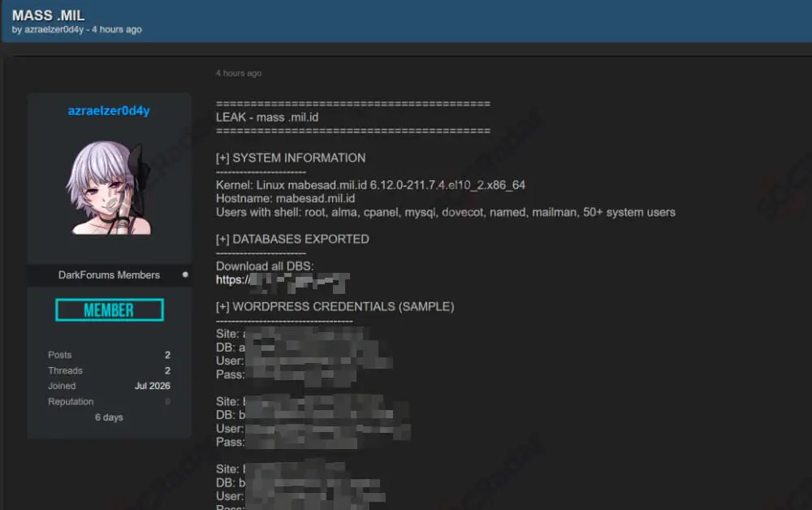Click the '[+] WORDPRESS CREDENTIALS (SAMPLE)' heading
Screen dimensions: 812x510
coord(335,306)
